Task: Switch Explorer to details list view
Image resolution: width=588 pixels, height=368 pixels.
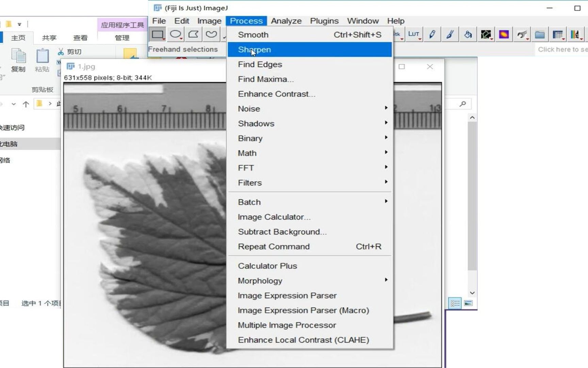Action: point(455,303)
